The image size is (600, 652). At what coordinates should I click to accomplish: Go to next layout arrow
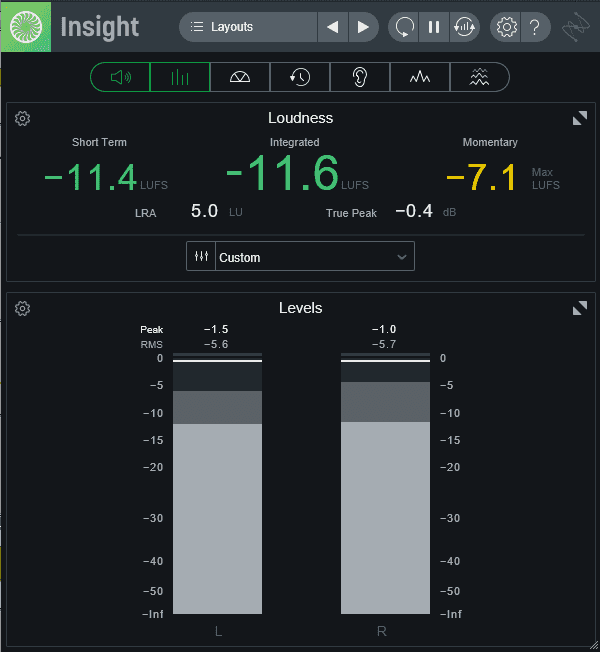[x=363, y=27]
